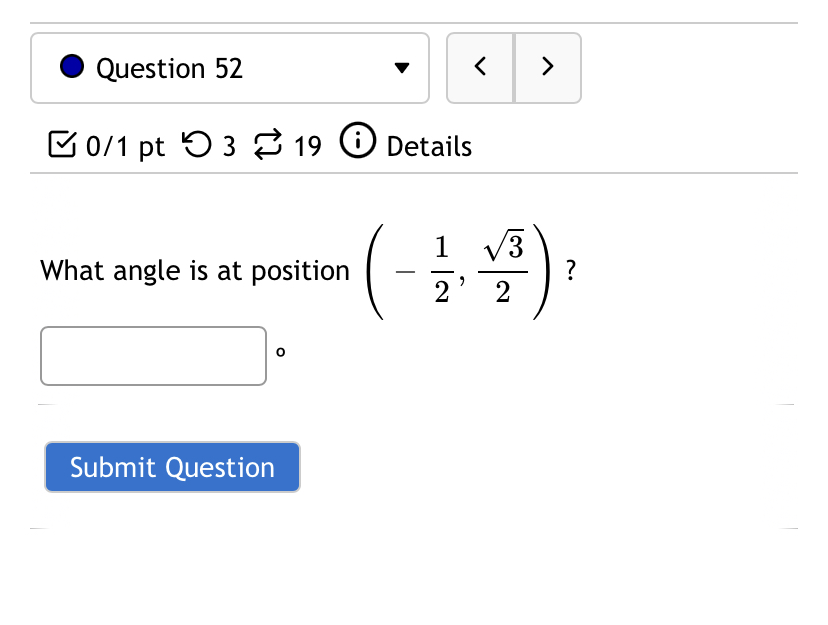This screenshot has height=625, width=828.
Task: Click the 3 attempts remaining counter
Action: point(226,146)
